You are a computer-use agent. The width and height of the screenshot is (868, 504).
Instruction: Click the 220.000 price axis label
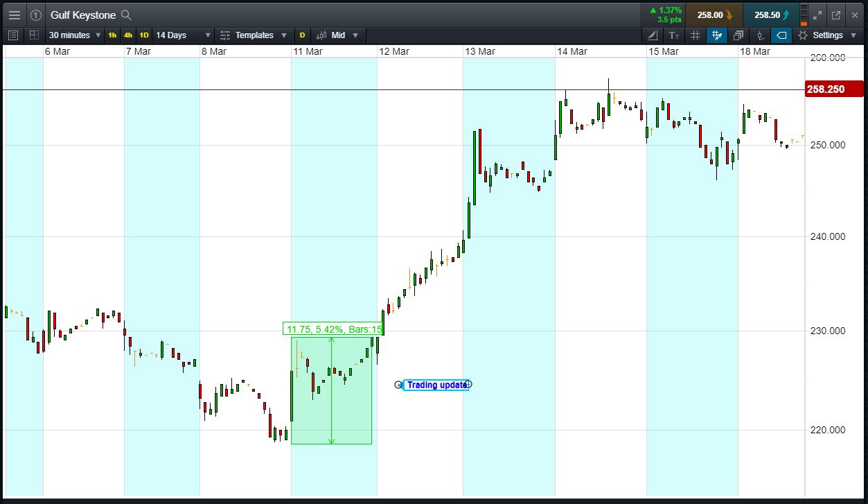pyautogui.click(x=827, y=430)
